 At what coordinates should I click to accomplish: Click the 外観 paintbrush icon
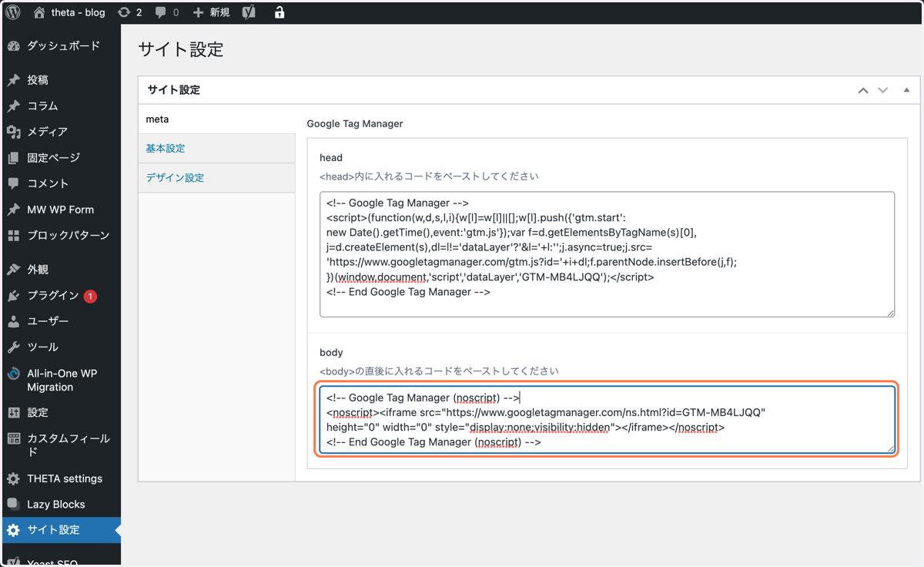(13, 270)
